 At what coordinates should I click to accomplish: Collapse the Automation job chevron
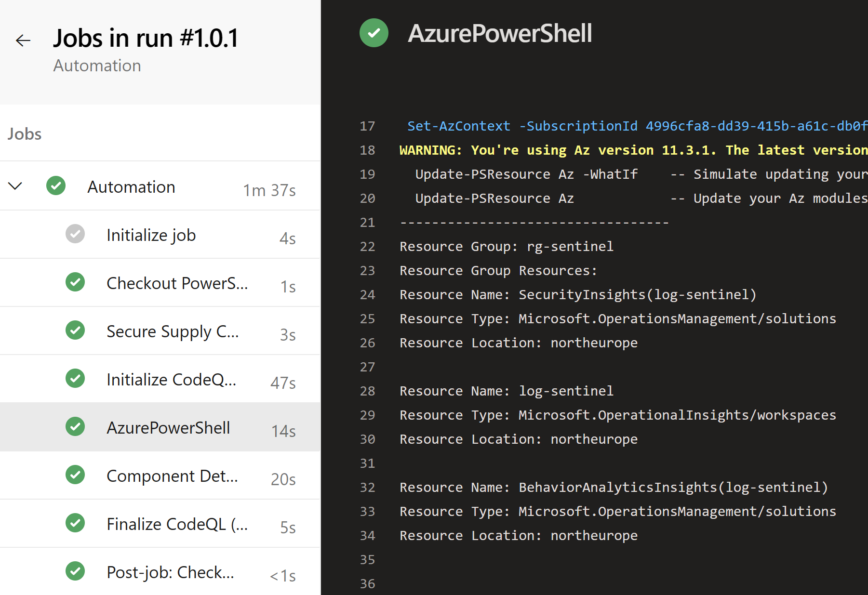click(15, 186)
